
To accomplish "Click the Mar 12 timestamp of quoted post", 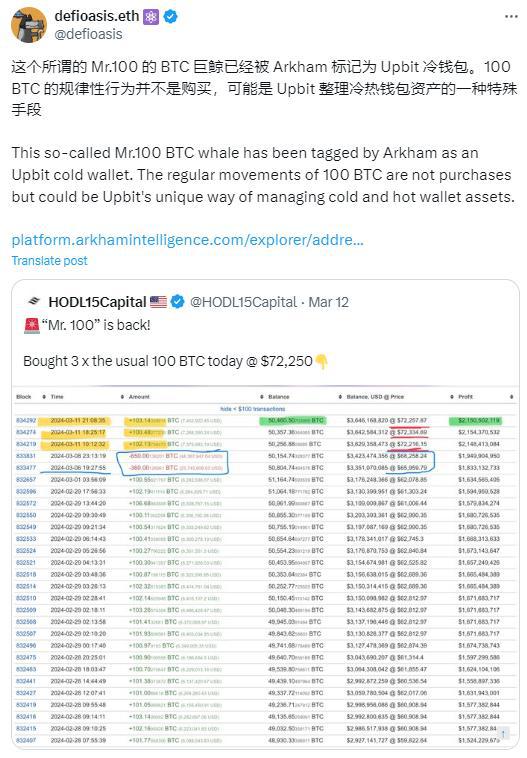I will pos(328,302).
